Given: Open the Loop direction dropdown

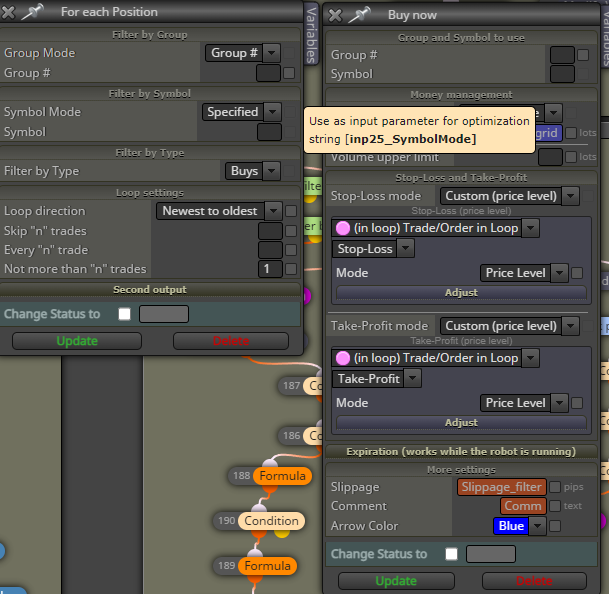Looking at the screenshot, I should 273,211.
